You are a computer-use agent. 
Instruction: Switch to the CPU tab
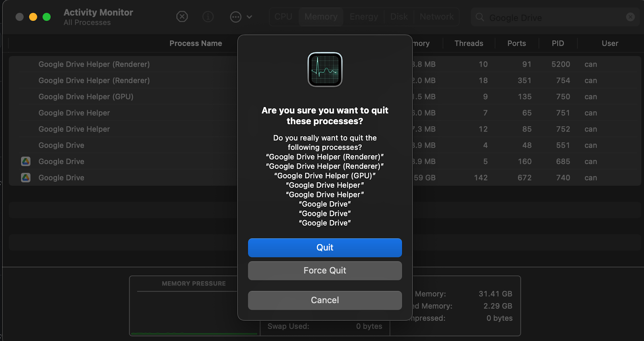(x=283, y=17)
